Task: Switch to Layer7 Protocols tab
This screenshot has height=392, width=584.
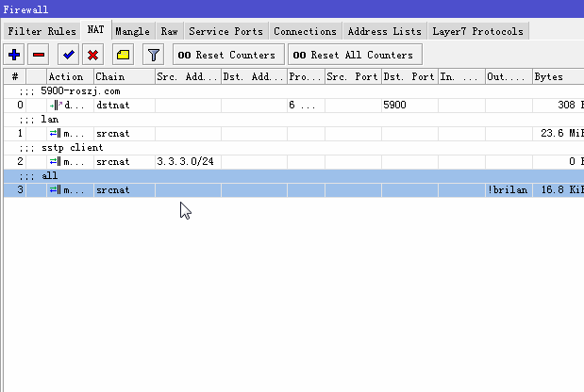Action: [x=476, y=31]
